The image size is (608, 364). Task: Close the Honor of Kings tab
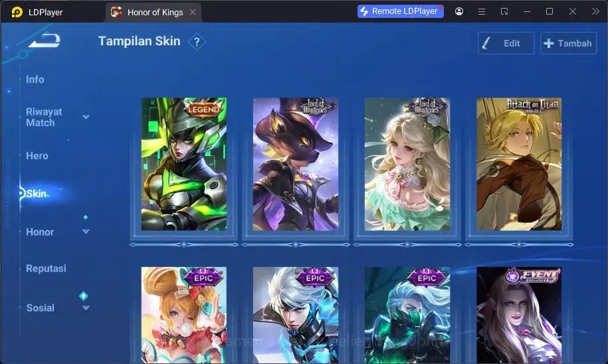click(x=193, y=13)
